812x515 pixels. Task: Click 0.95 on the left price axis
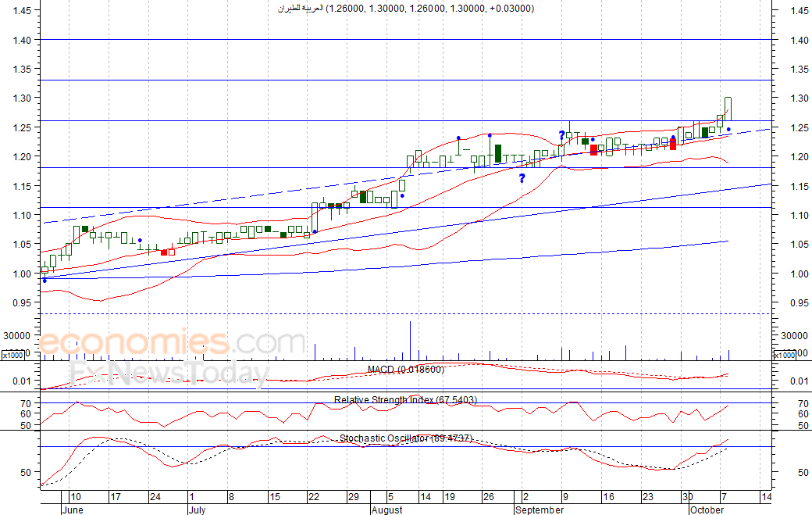22,302
